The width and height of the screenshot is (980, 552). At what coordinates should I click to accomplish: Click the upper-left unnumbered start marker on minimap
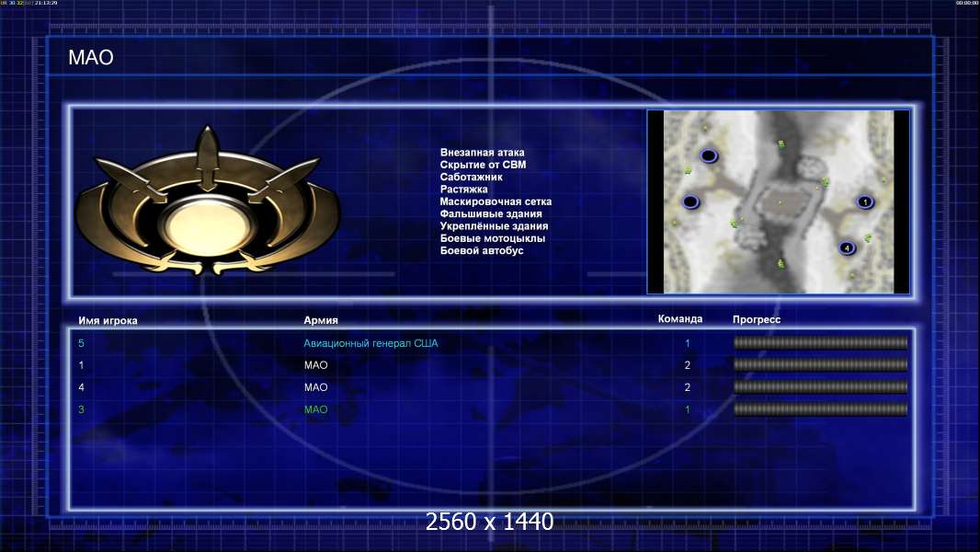click(709, 155)
